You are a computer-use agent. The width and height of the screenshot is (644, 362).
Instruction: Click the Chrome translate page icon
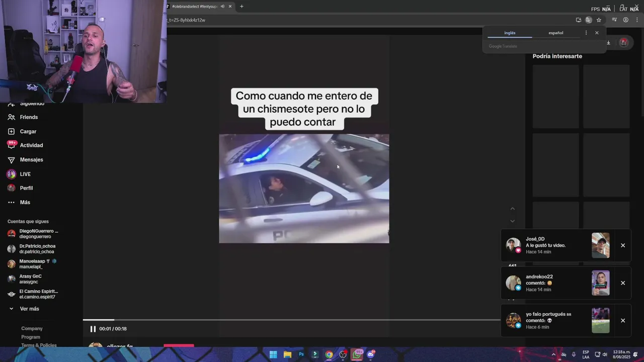[x=589, y=20]
